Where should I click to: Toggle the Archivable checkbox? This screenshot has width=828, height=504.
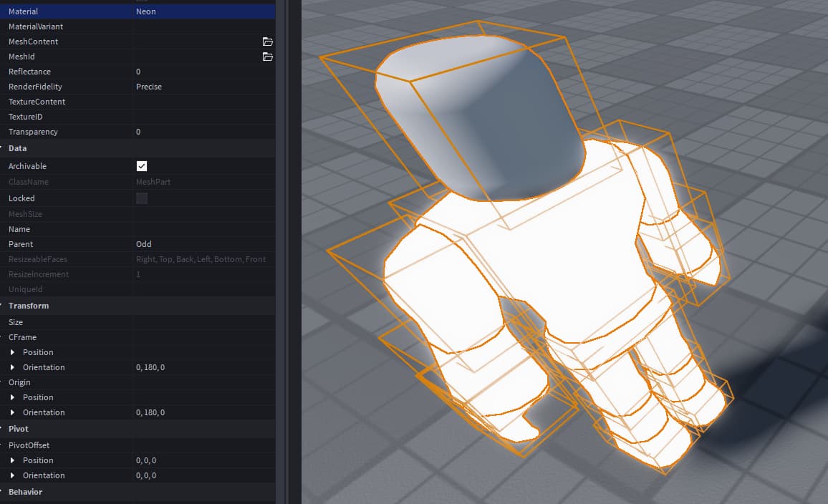(x=142, y=166)
